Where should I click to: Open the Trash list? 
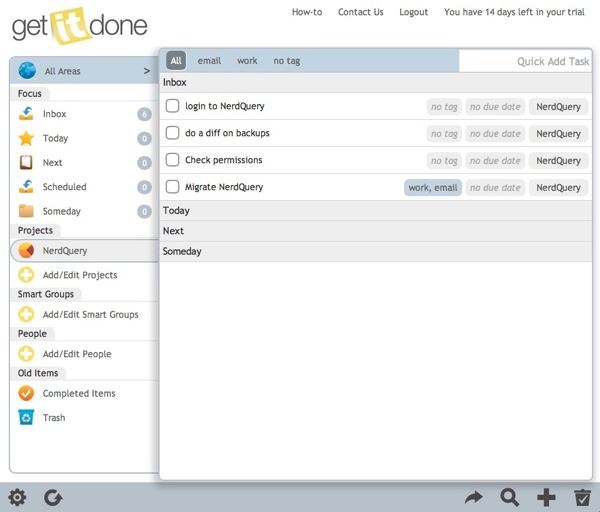(x=54, y=417)
